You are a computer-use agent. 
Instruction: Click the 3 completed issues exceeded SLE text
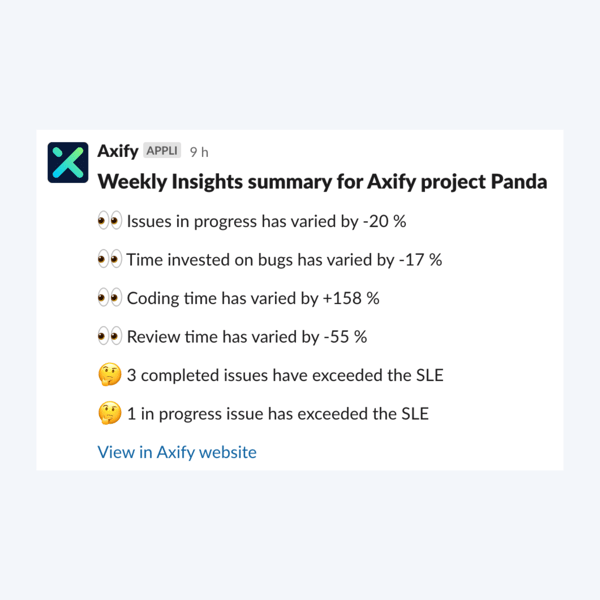click(285, 375)
